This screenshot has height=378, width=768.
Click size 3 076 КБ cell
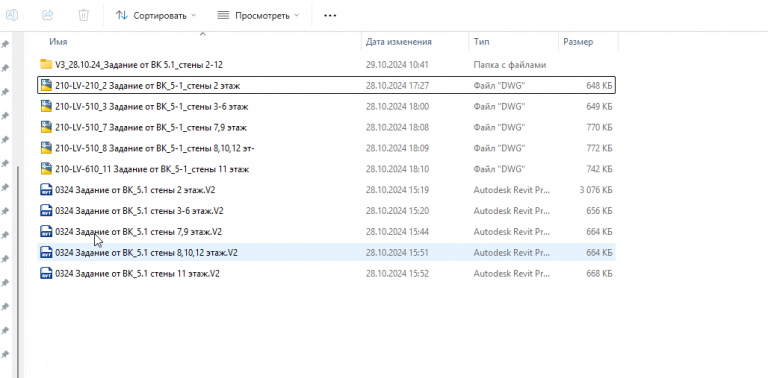[x=596, y=190]
